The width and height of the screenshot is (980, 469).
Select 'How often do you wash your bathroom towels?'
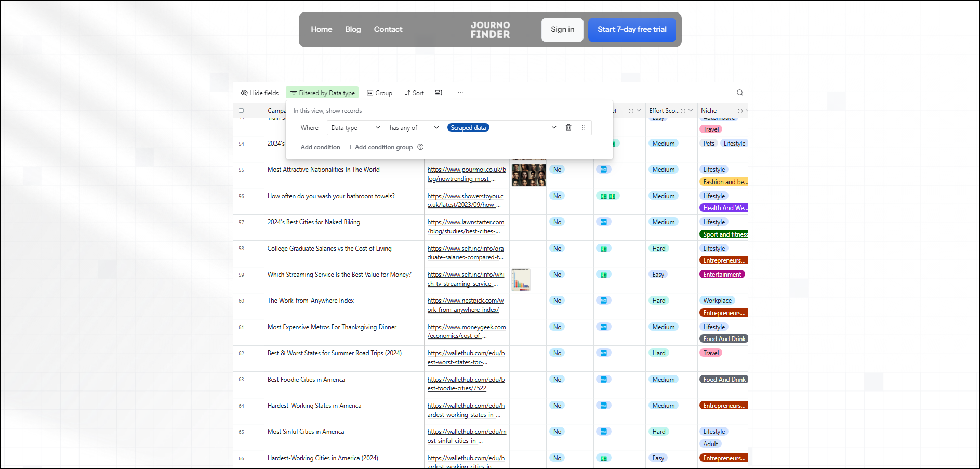(331, 196)
